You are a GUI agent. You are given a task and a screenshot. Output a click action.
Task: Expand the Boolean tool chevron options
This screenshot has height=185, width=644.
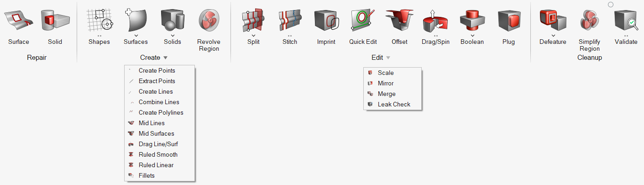coord(472,36)
